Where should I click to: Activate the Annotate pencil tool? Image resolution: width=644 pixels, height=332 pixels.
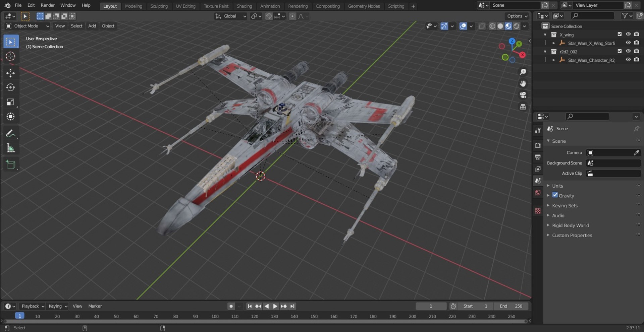tap(11, 133)
